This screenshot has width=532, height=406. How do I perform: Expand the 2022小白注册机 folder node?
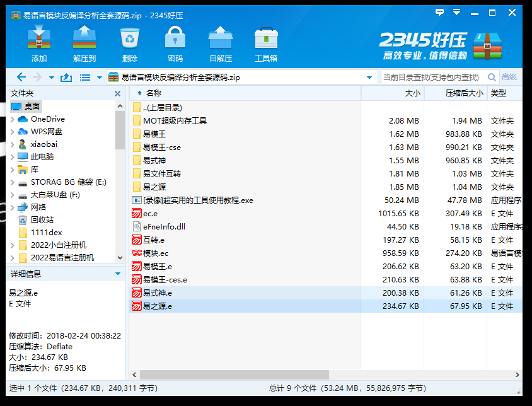(13, 245)
